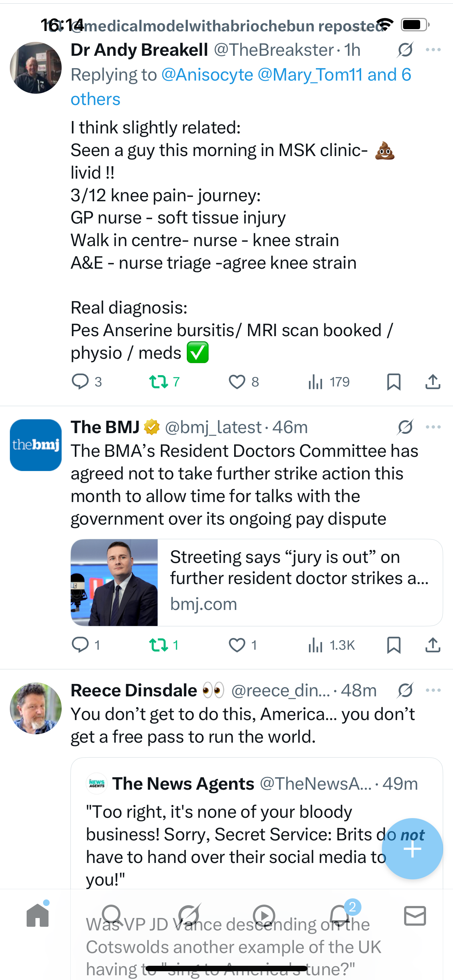Like The BMJ strike action tweet
The width and height of the screenshot is (453, 980).
click(237, 645)
